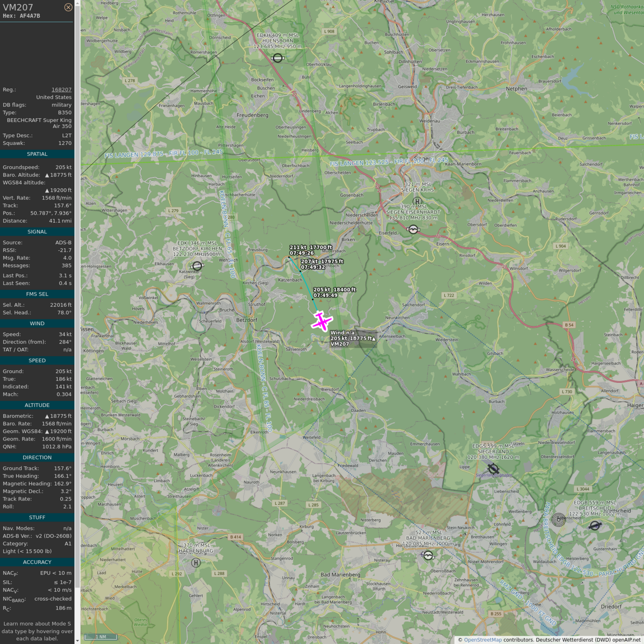Click the VM207 callsign label on map
The width and height of the screenshot is (644, 644).
tap(339, 344)
